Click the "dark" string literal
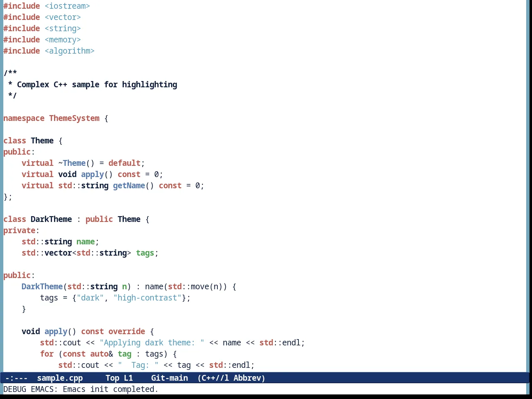Viewport: 532px width, 399px height. pos(90,298)
